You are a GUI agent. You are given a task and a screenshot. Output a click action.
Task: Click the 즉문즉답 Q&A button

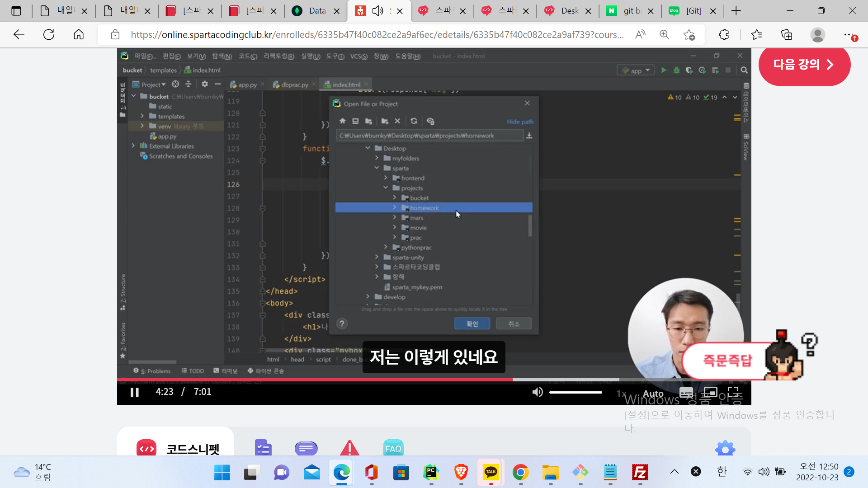[x=727, y=361]
